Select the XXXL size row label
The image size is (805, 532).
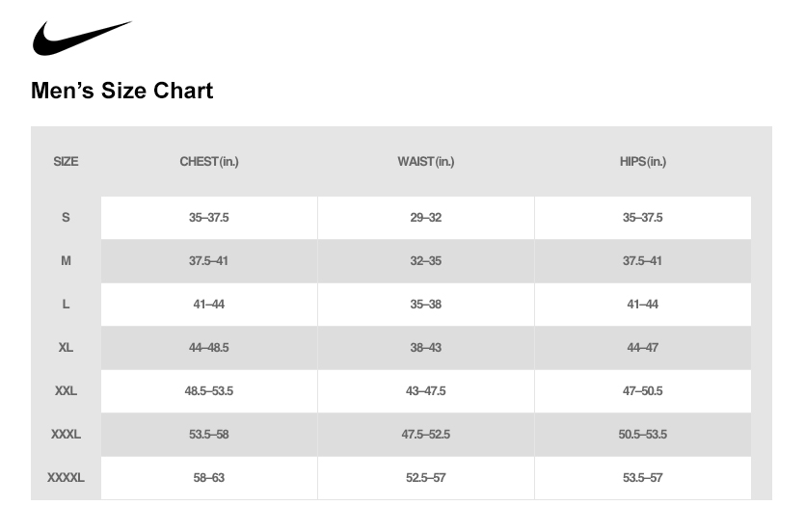click(66, 434)
